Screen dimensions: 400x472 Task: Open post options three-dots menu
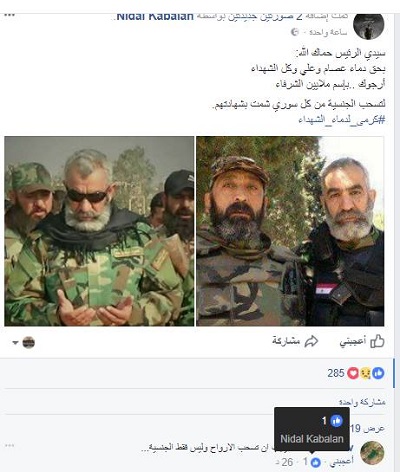(10, 15)
